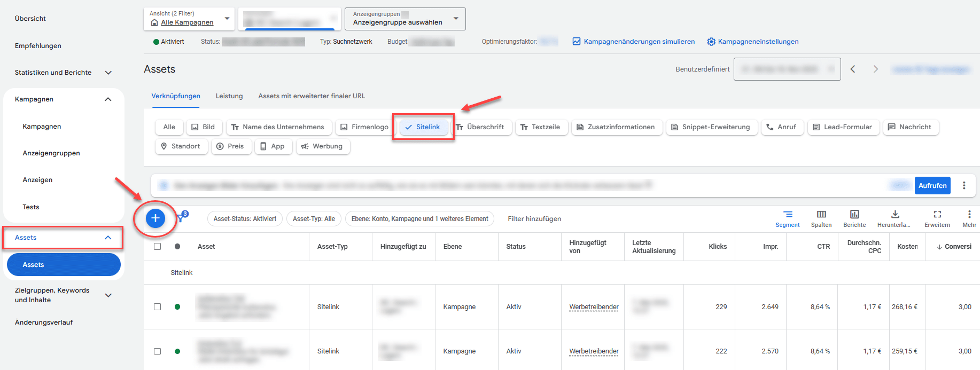Check the Sitelink row with 222 Klicks

pos(157,351)
